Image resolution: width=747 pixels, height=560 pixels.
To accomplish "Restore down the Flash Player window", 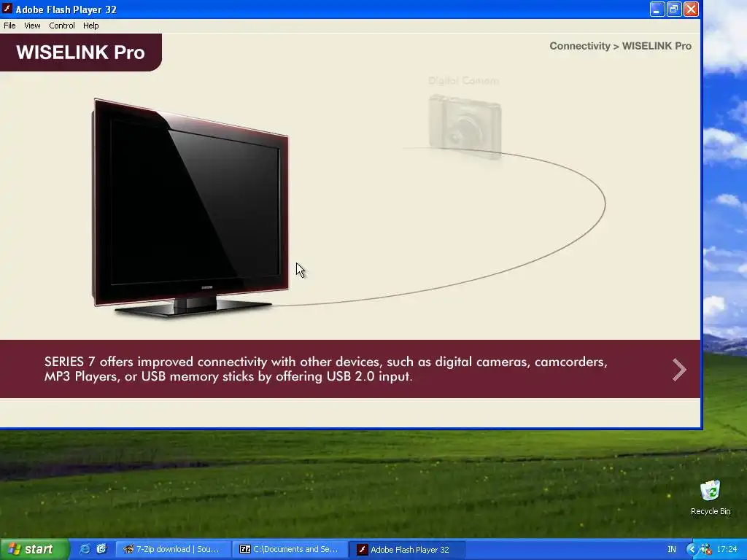I will (673, 9).
